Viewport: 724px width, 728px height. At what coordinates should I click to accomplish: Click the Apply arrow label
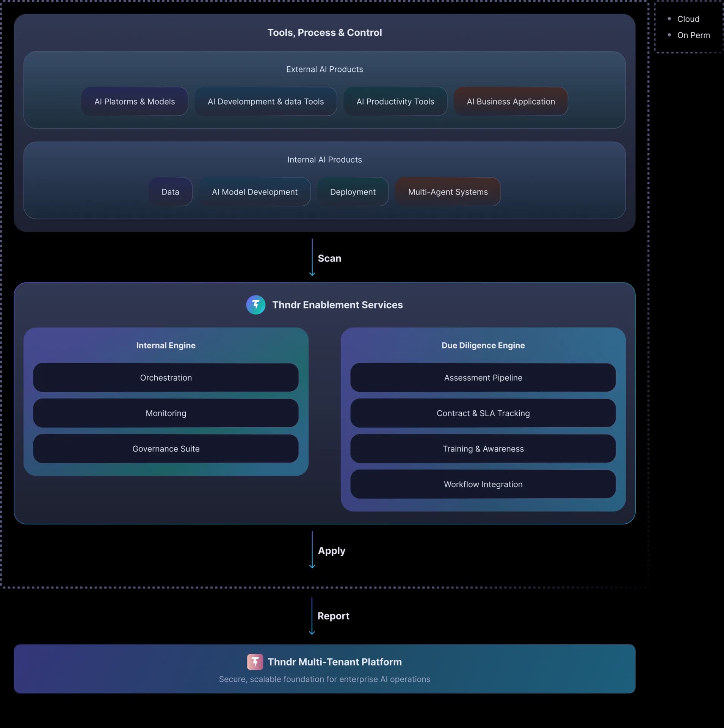[x=332, y=551]
